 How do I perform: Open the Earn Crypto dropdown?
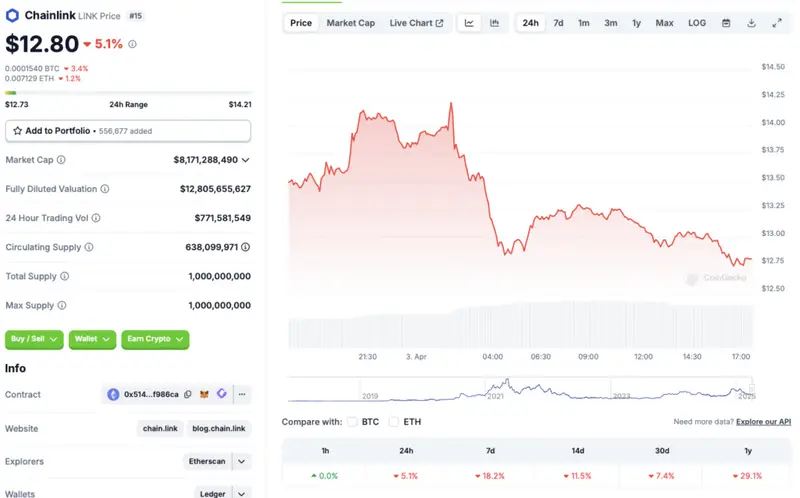[155, 339]
